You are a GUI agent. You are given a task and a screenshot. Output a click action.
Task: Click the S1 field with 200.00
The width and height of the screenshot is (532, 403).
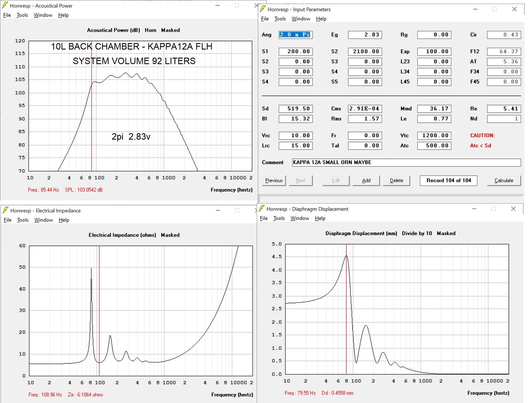[296, 51]
